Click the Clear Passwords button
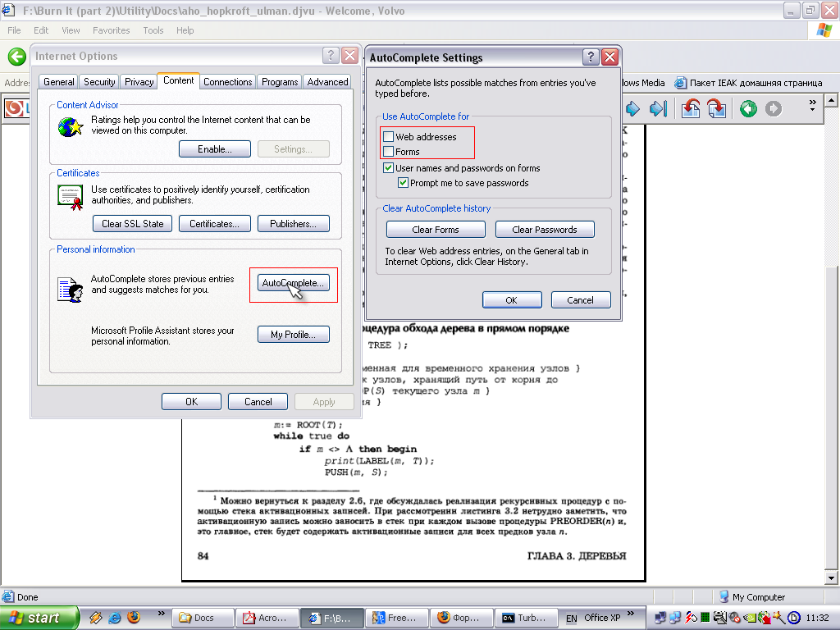Image resolution: width=840 pixels, height=630 pixels. pos(545,230)
